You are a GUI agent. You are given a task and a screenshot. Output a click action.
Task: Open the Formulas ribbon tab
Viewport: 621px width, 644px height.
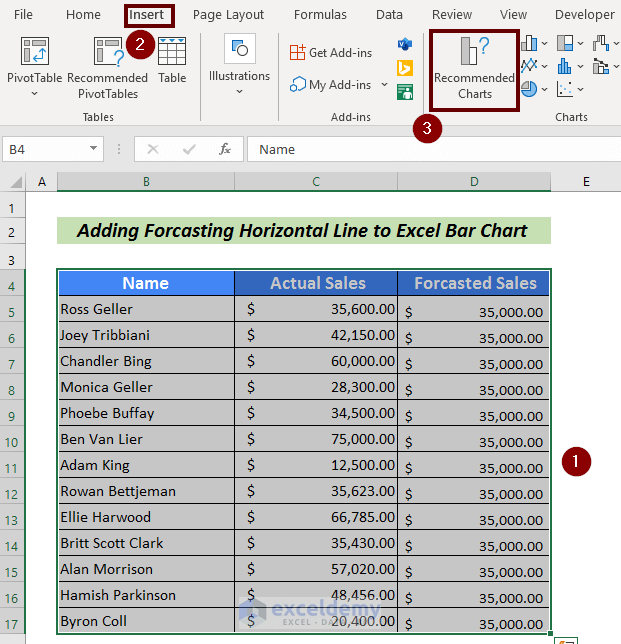pyautogui.click(x=320, y=15)
